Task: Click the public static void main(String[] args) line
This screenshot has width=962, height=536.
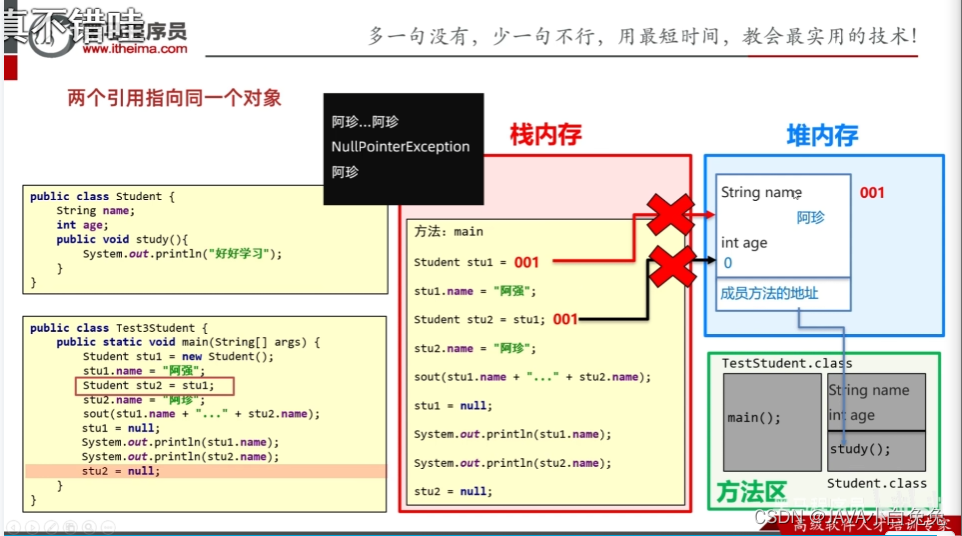Action: [x=188, y=342]
